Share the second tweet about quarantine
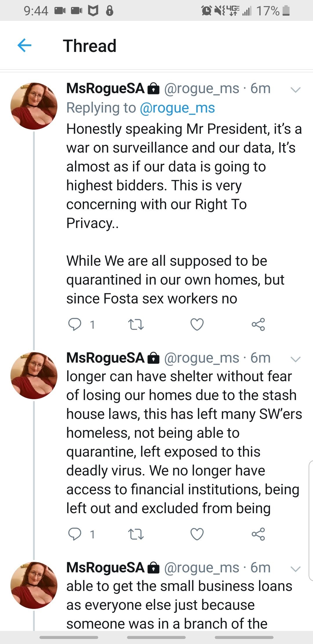 click(258, 534)
